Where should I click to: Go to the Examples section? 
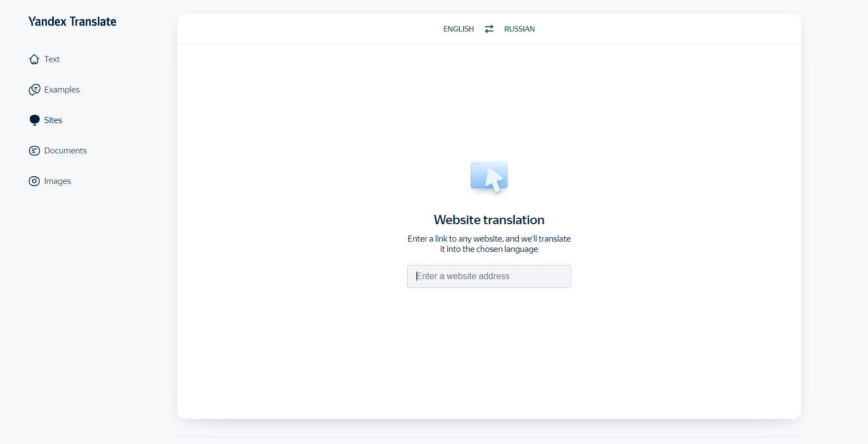click(x=62, y=90)
